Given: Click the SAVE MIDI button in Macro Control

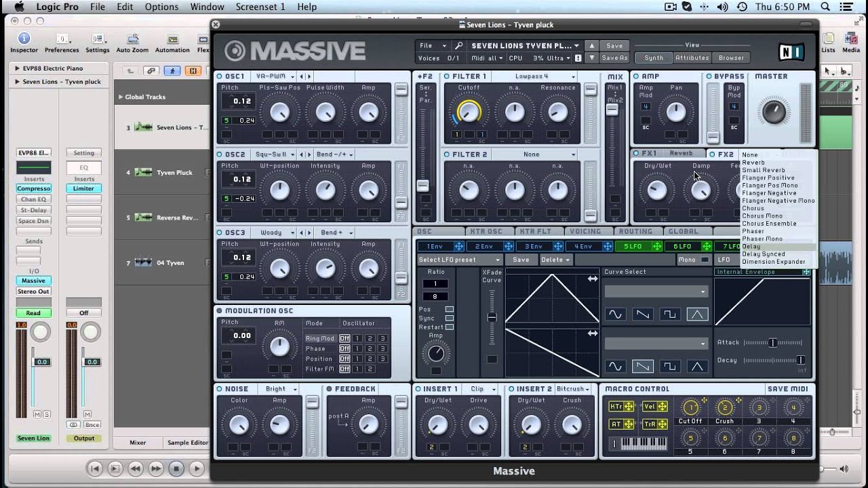Looking at the screenshot, I should (x=788, y=389).
